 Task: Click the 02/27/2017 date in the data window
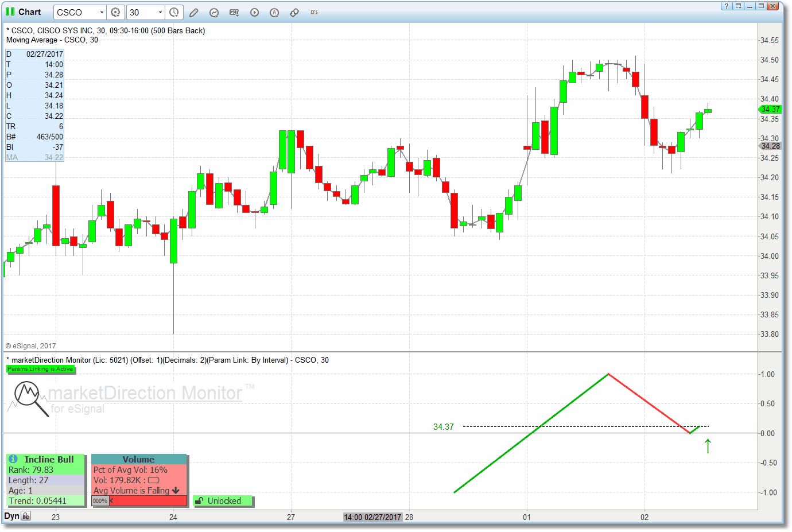pyautogui.click(x=45, y=54)
